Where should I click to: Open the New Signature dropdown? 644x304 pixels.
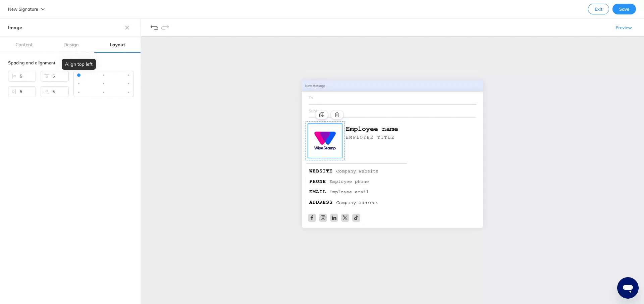[x=26, y=9]
